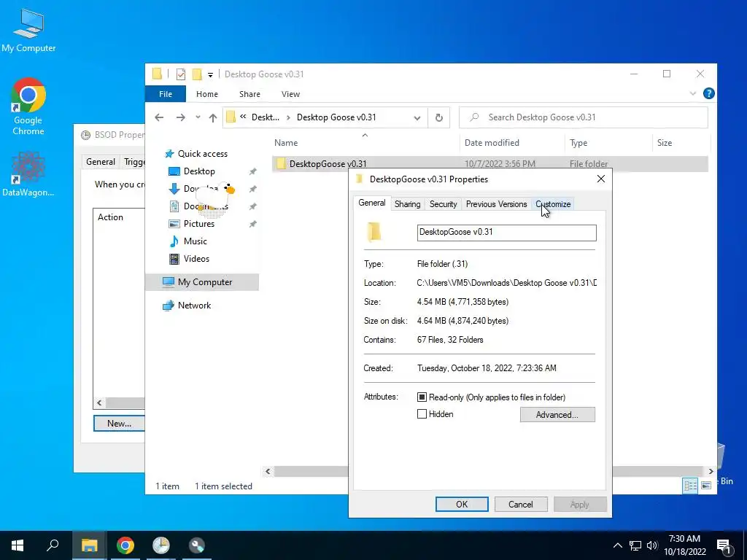Select Quick access in navigation pane
This screenshot has height=560, width=747.
click(x=203, y=154)
